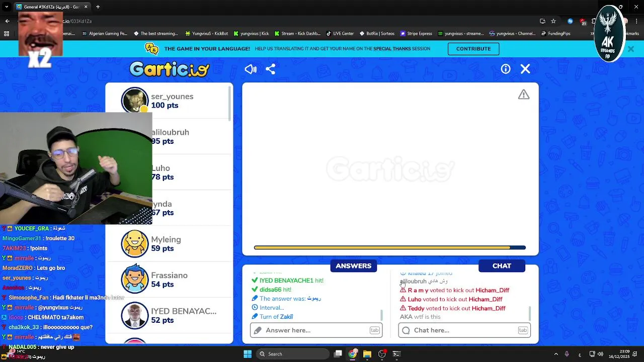The height and width of the screenshot is (362, 644).
Task: Click player name ser_younes
Action: click(172, 97)
